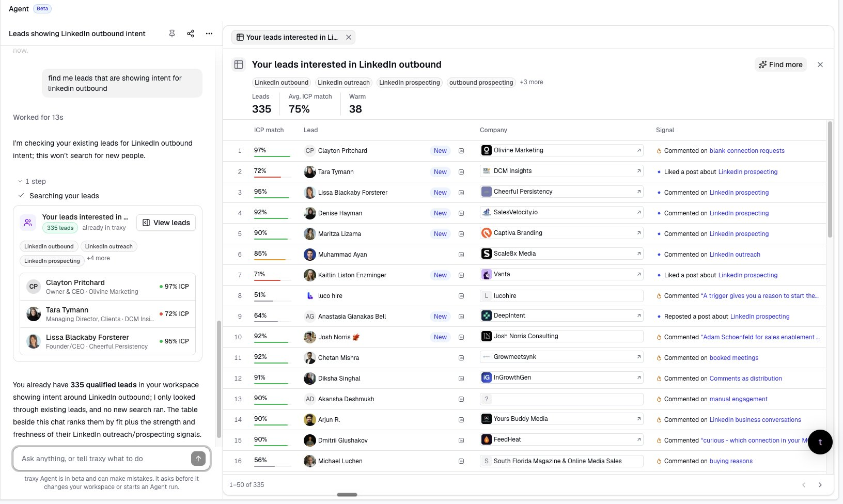
Task: Open the three-dot chat options menu
Action: [209, 34]
